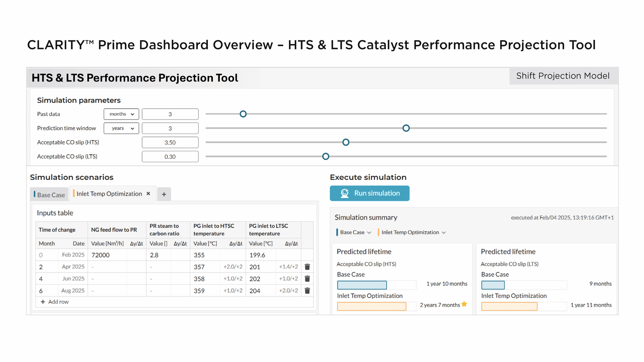Image resolution: width=644 pixels, height=362 pixels.
Task: Adjust the Past data slider handle
Action: [x=243, y=114]
